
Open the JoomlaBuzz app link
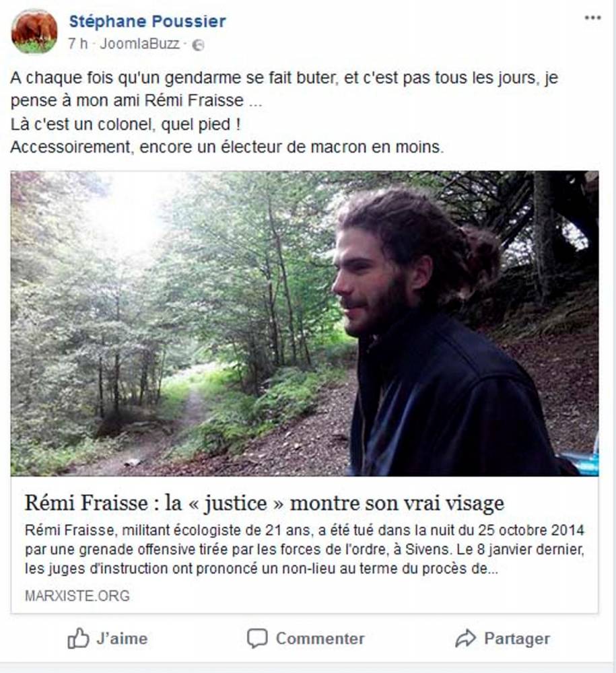pos(139,44)
